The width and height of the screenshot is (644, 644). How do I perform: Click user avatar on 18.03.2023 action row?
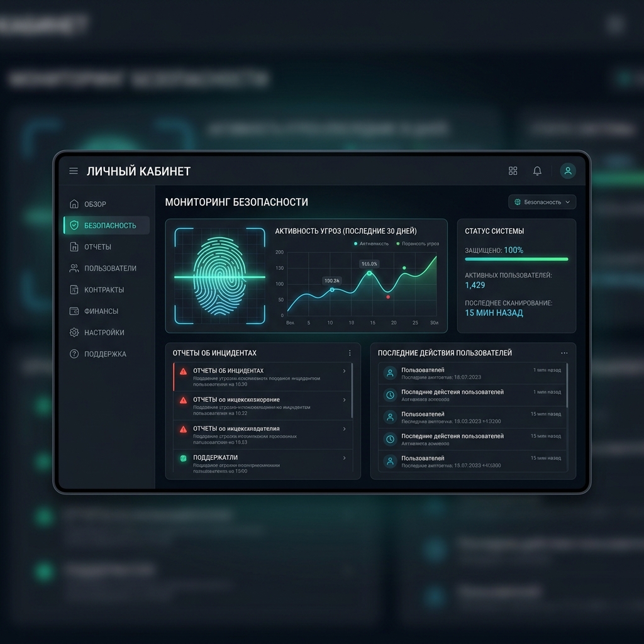tap(390, 418)
